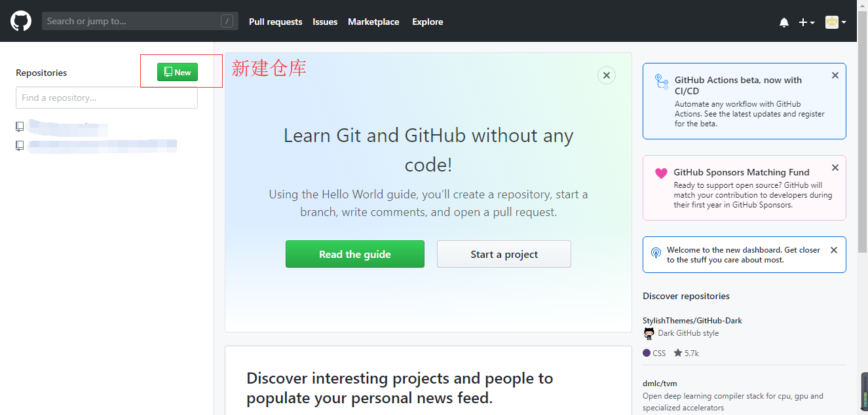The width and height of the screenshot is (868, 415).
Task: Click Start a project button
Action: 504,254
